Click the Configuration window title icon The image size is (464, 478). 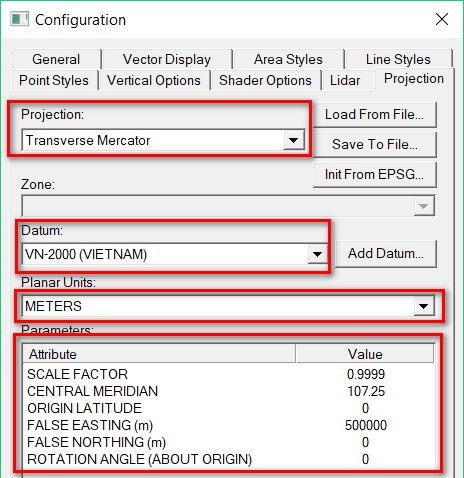[19, 19]
